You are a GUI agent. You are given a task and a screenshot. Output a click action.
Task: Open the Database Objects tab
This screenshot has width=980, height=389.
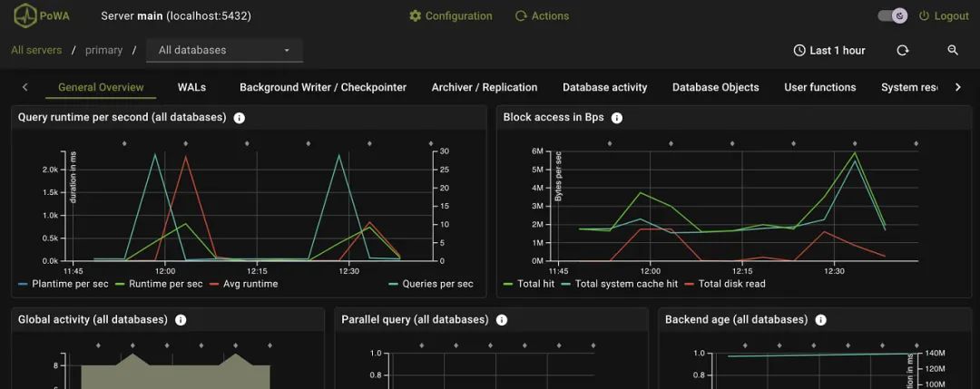click(716, 87)
